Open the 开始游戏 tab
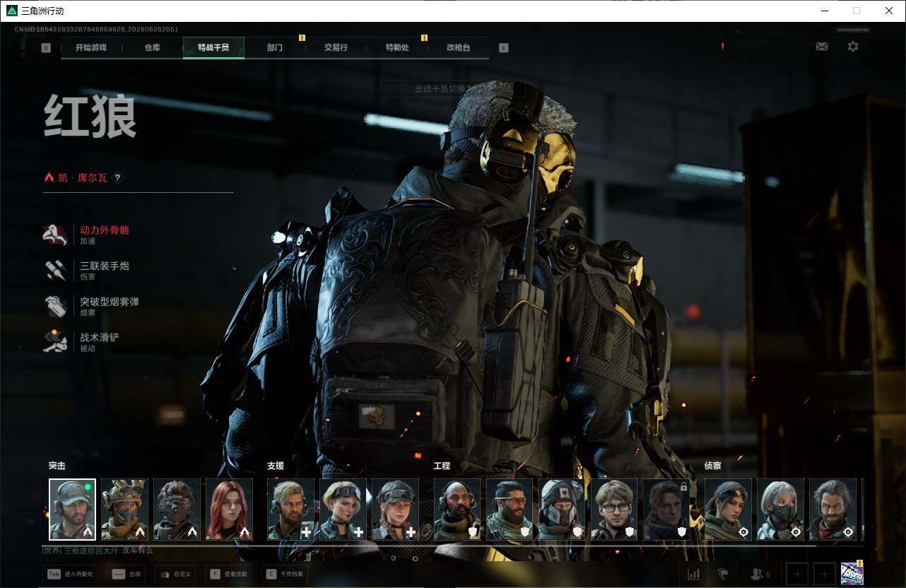Viewport: 906px width, 588px height. coord(91,48)
